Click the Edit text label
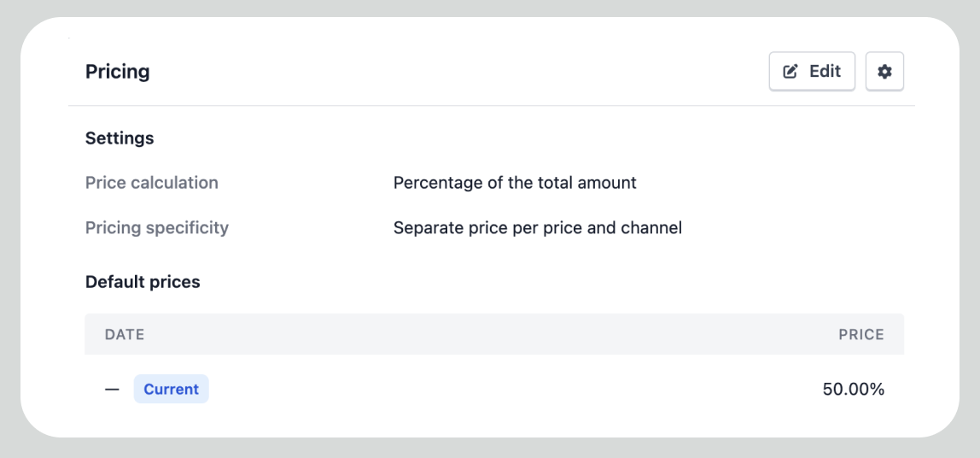 [825, 72]
